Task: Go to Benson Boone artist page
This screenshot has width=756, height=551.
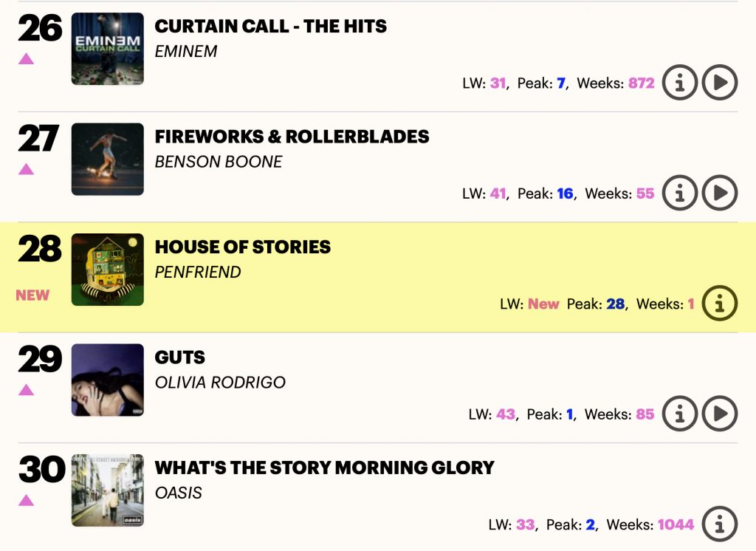Action: [x=219, y=162]
